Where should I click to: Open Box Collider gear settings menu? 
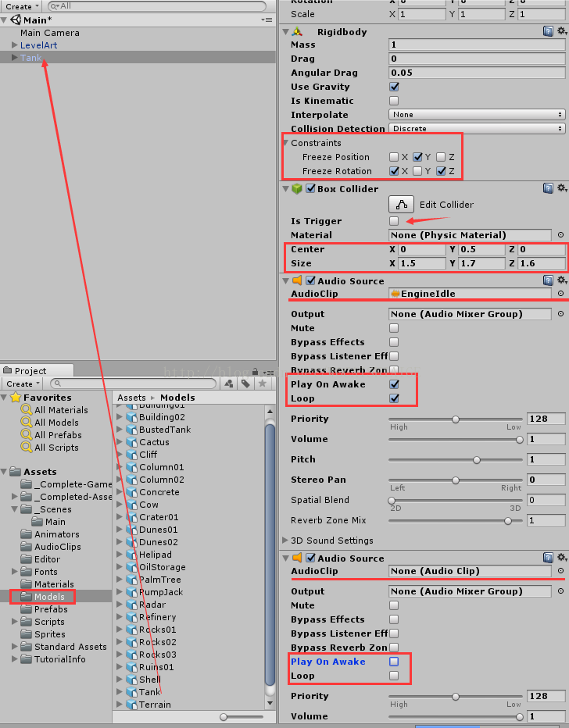[562, 188]
